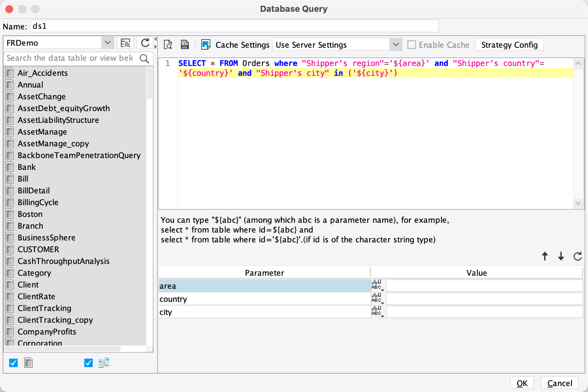Uncheck the views checkbox at the bottom panel

click(88, 363)
